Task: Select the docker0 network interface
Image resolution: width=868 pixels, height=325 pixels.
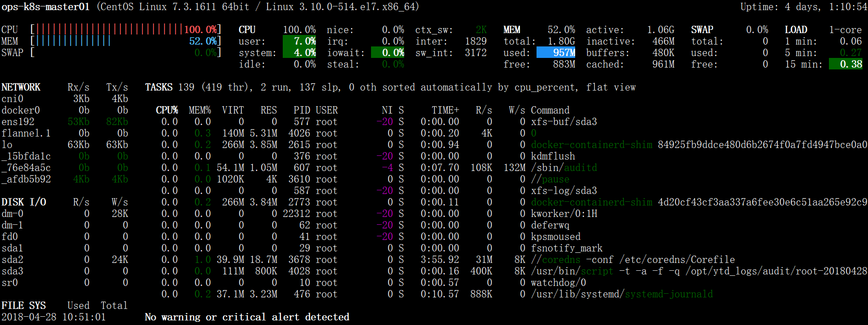Action: click(65, 110)
